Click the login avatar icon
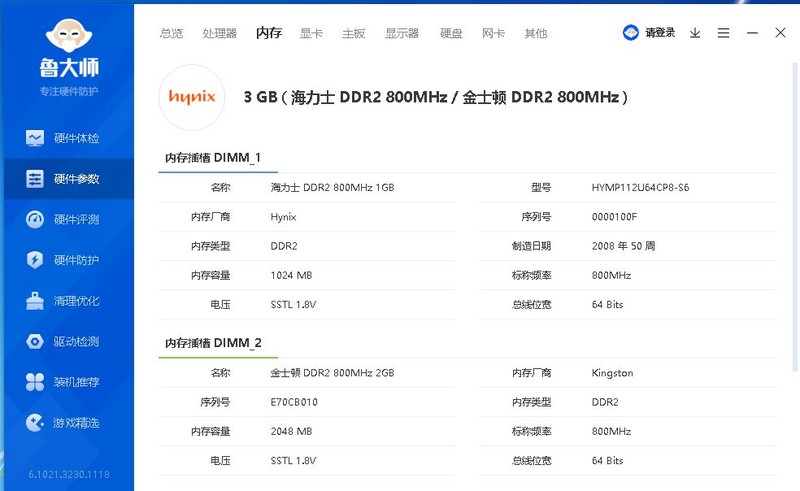The height and width of the screenshot is (491, 800). [x=631, y=33]
